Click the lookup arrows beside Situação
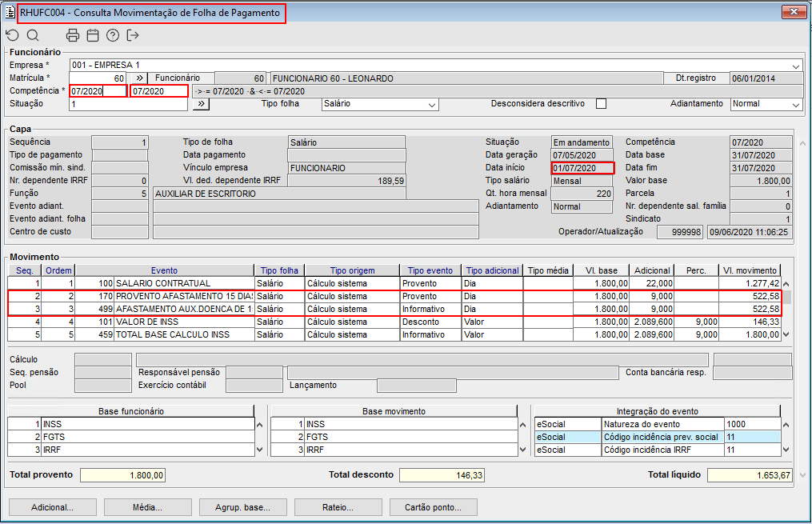This screenshot has width=812, height=524. coord(201,104)
